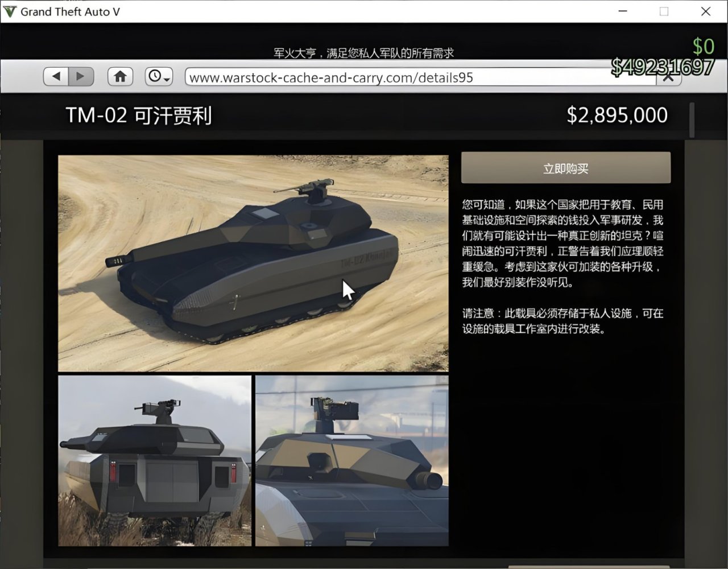
Task: Select the rear-view tank thumbnail
Action: [x=155, y=460]
